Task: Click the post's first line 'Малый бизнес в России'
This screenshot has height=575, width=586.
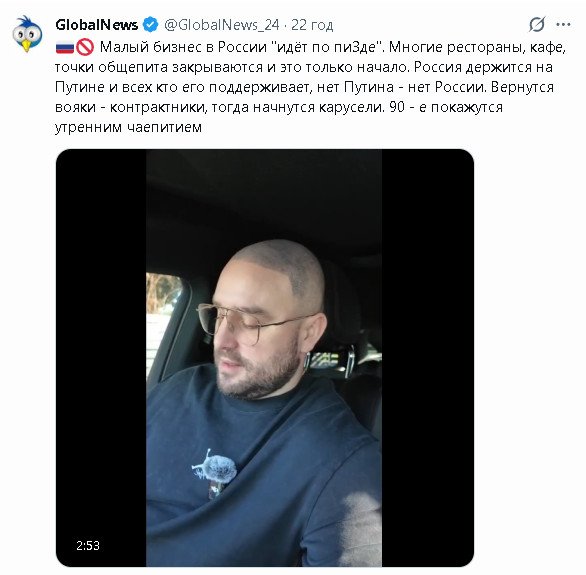Action: click(x=183, y=47)
